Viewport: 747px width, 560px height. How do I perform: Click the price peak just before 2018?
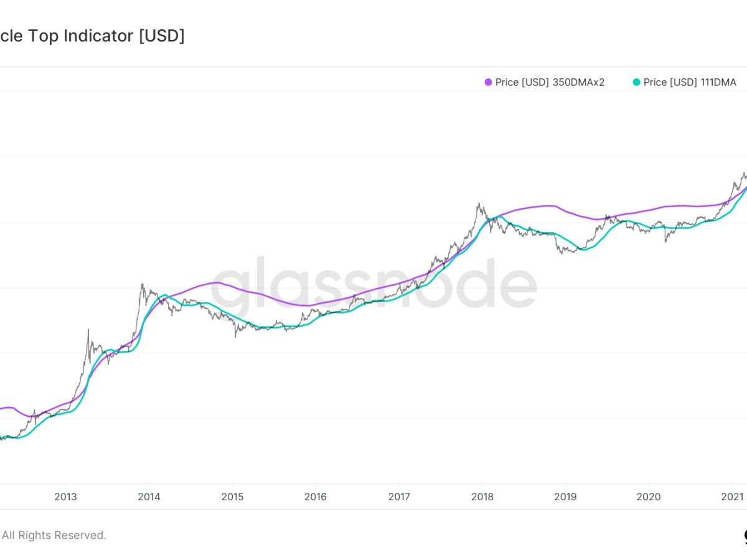click(479, 204)
